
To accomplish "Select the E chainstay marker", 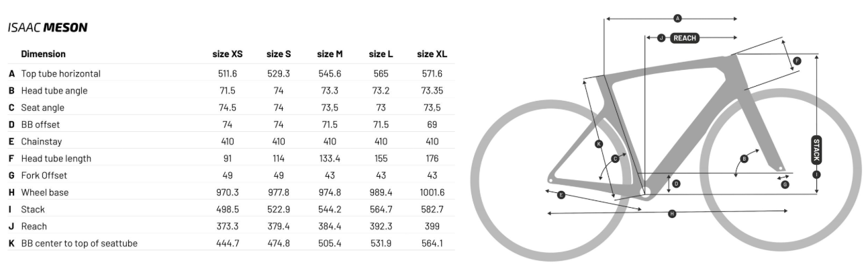I will point(561,195).
